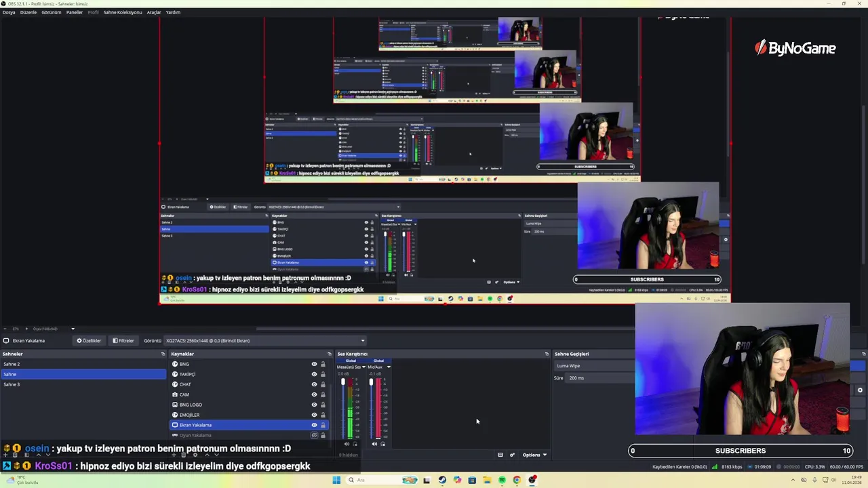Click the Süre 200 ms duration field

point(599,378)
